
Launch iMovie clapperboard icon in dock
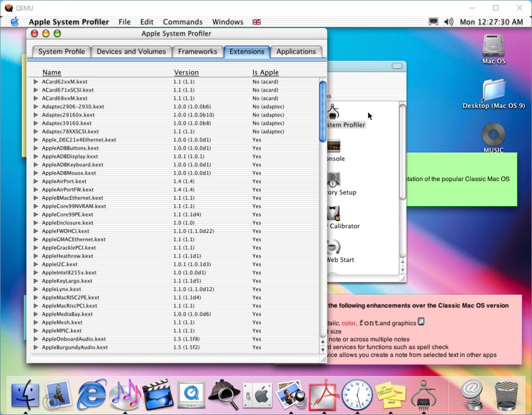coord(158,395)
